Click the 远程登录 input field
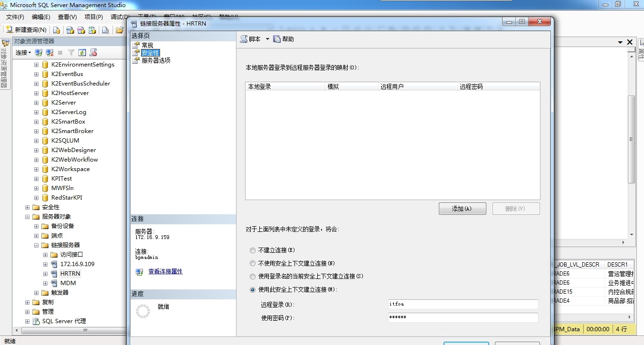This screenshot has height=345, width=644. tap(463, 304)
